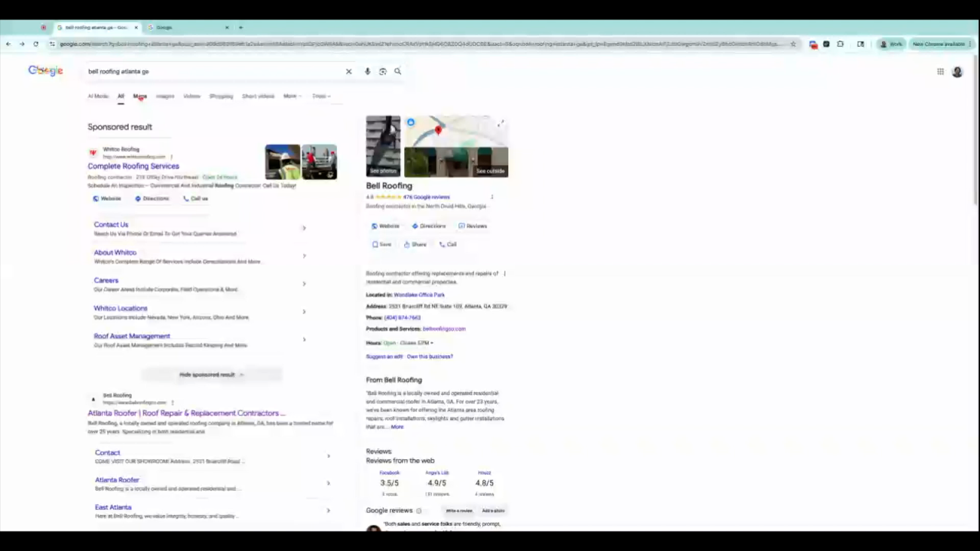Save Bell Roofing with the Save button
This screenshot has height=551, width=980.
pyautogui.click(x=382, y=244)
